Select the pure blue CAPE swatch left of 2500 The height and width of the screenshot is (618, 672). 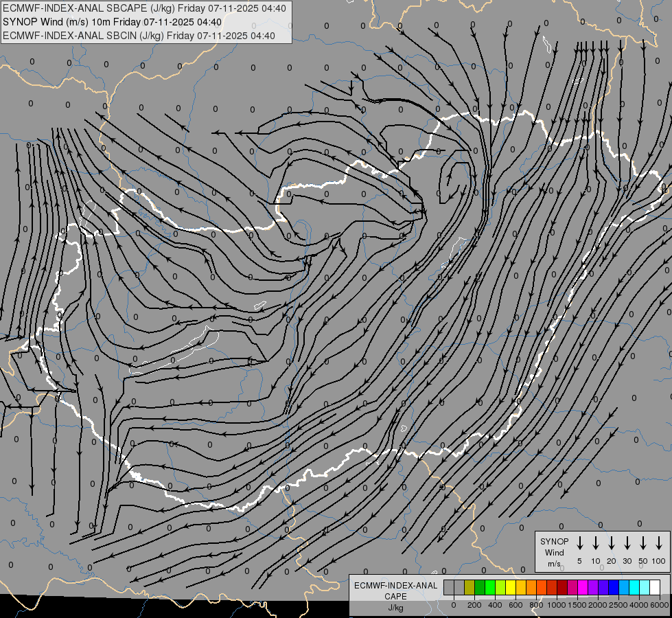pyautogui.click(x=613, y=588)
